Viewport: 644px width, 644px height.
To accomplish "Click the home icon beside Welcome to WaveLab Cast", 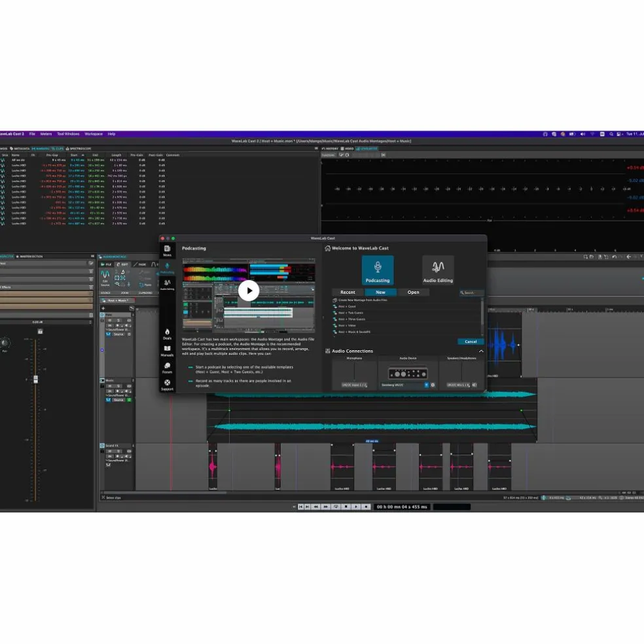I will (327, 248).
